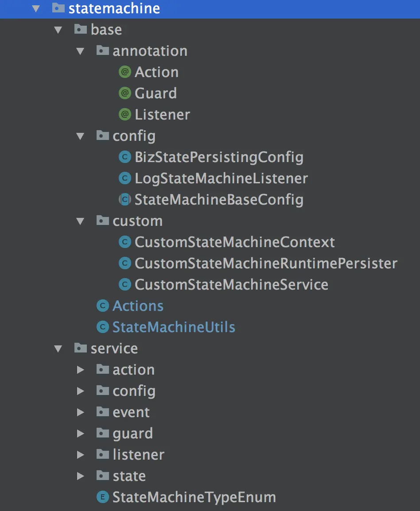
Task: Click the class icon for BizStatePersistingConfig
Action: tap(125, 157)
